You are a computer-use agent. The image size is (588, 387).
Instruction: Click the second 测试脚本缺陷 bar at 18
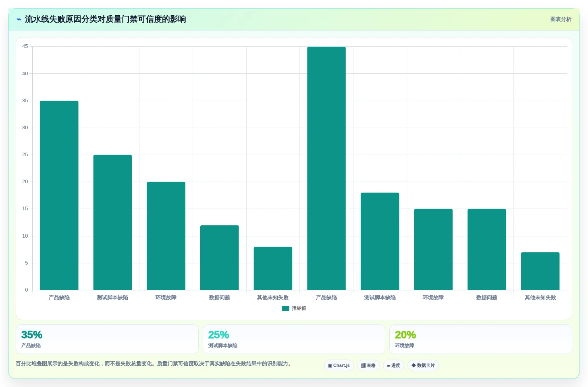pos(380,241)
